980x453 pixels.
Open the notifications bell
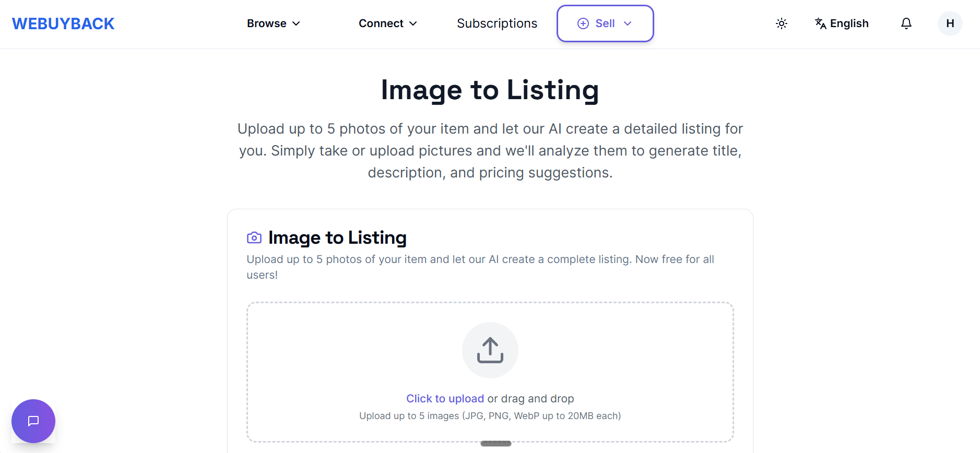906,23
